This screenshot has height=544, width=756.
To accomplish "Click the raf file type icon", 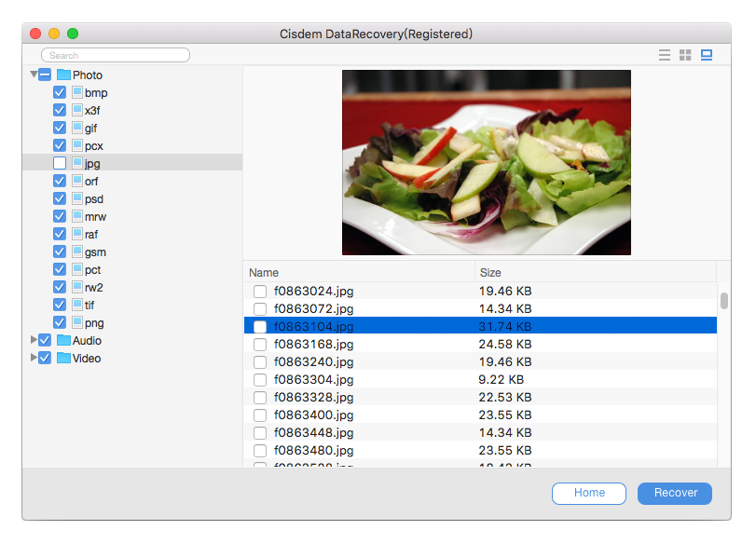I will tap(77, 234).
